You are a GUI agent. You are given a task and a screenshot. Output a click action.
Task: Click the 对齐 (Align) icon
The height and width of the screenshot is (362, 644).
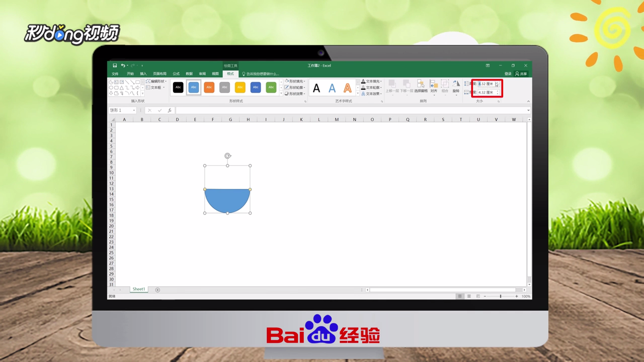pyautogui.click(x=433, y=86)
